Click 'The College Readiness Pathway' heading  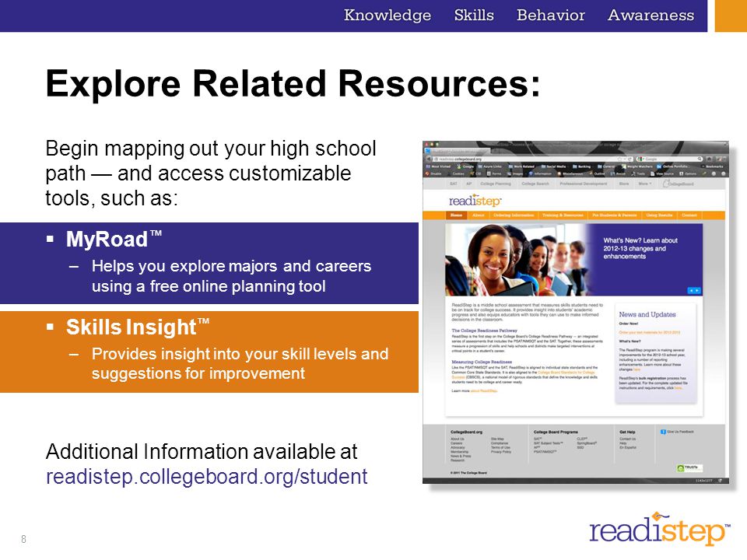coord(484,330)
